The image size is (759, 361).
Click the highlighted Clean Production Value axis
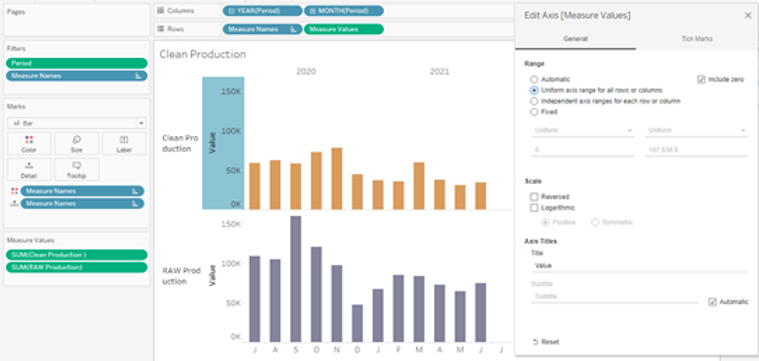coord(223,143)
